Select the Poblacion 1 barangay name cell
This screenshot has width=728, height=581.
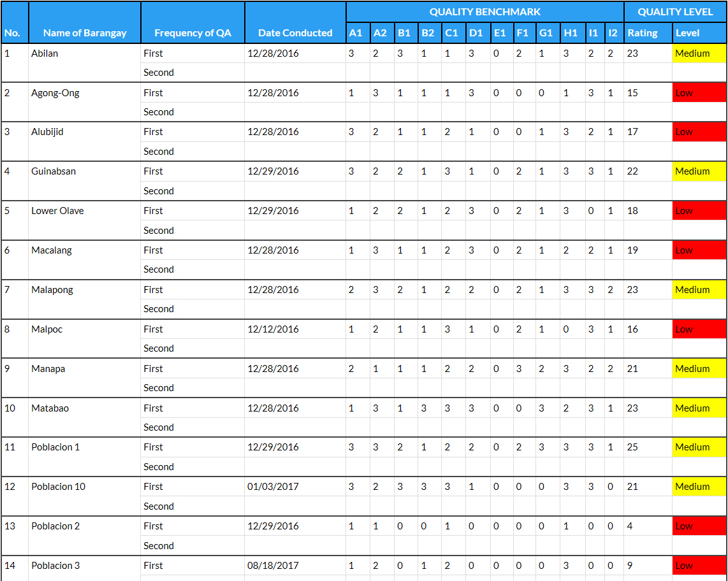[x=85, y=457]
